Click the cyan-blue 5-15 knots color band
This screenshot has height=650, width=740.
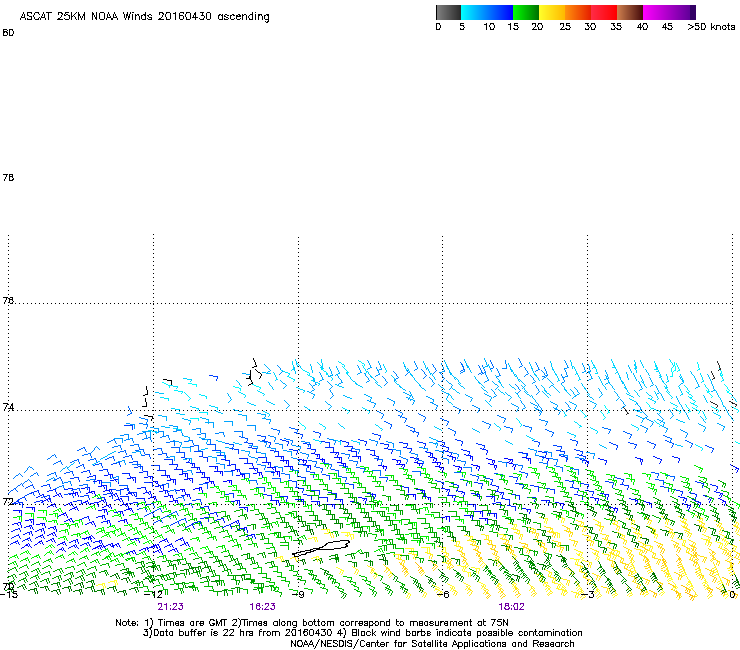[487, 12]
